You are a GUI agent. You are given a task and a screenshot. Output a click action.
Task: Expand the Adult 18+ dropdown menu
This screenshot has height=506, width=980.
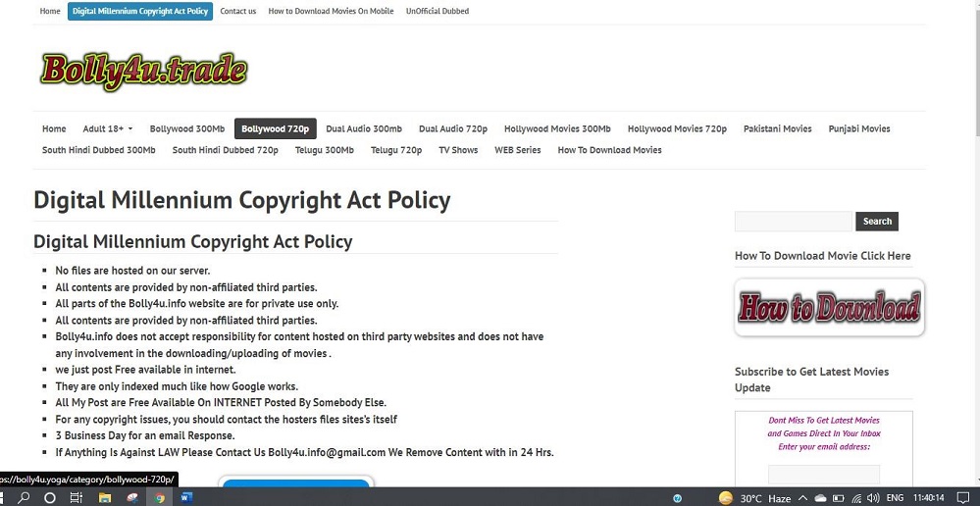[x=108, y=128]
